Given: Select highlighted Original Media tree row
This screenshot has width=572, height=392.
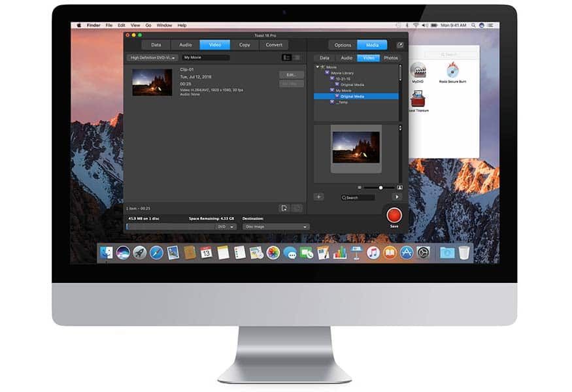Looking at the screenshot, I should click(356, 96).
